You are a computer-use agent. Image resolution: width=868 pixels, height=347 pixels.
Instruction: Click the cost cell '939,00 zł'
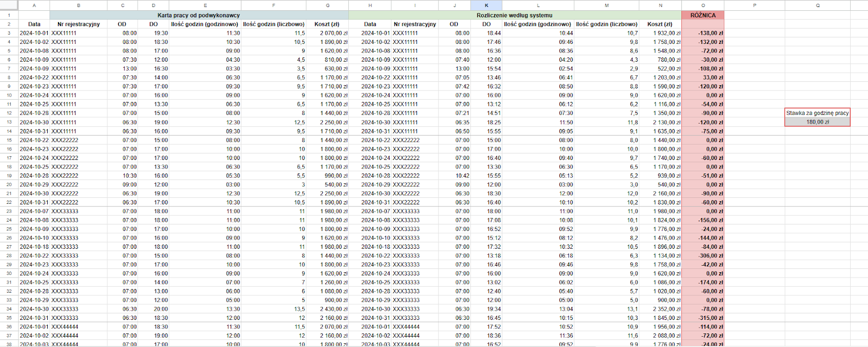point(660,175)
